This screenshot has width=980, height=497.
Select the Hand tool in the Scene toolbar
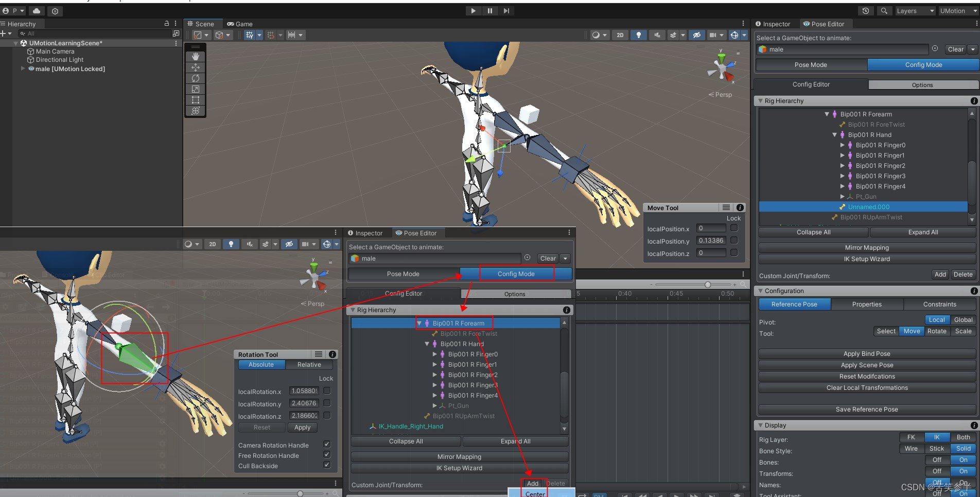coord(195,57)
